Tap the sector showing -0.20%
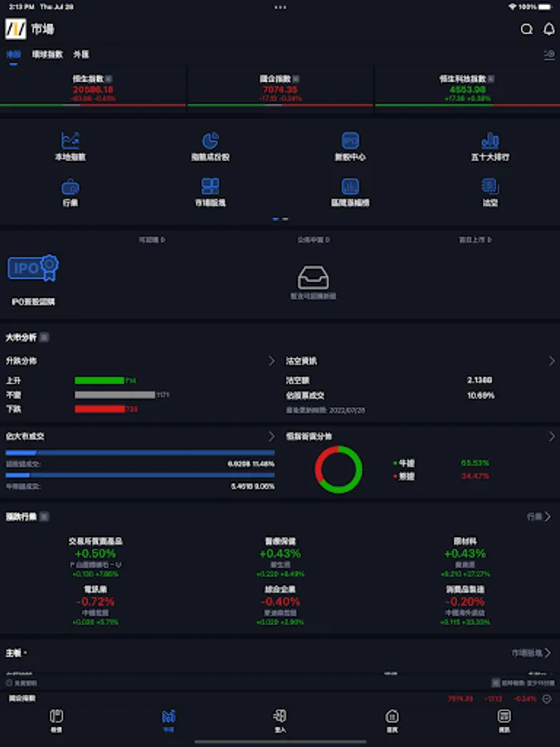 point(465,606)
